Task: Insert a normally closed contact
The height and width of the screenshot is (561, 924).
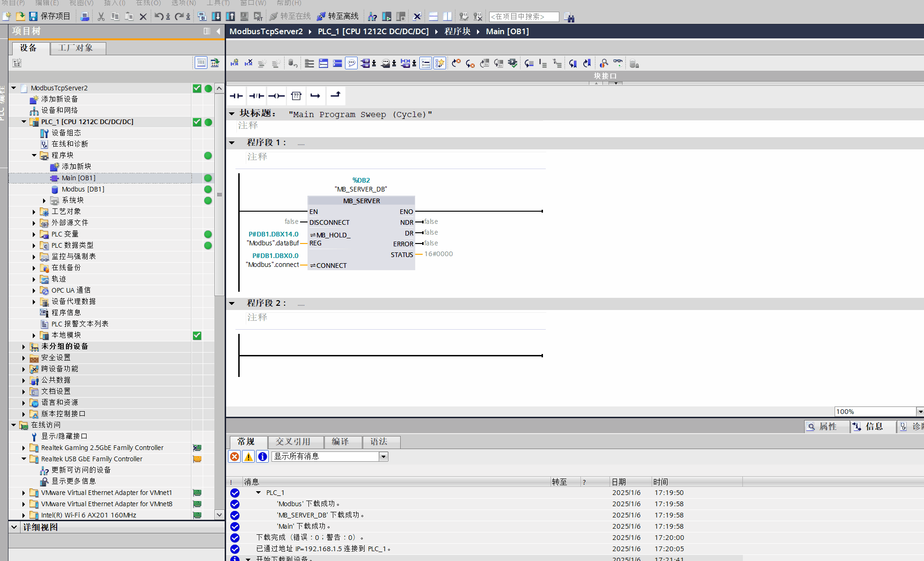Action: pos(257,96)
